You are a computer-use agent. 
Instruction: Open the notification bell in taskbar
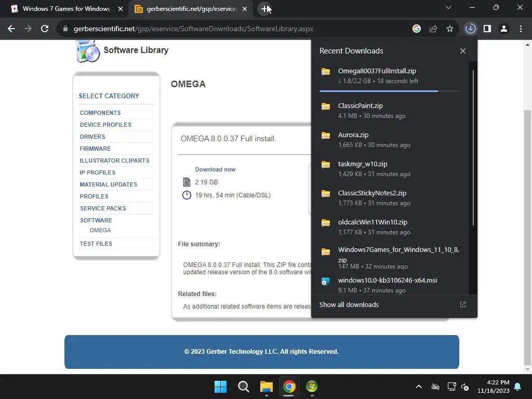(x=518, y=387)
